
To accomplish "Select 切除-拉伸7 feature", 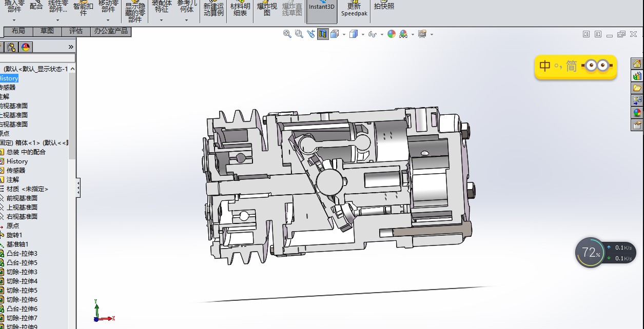I will 22,318.
